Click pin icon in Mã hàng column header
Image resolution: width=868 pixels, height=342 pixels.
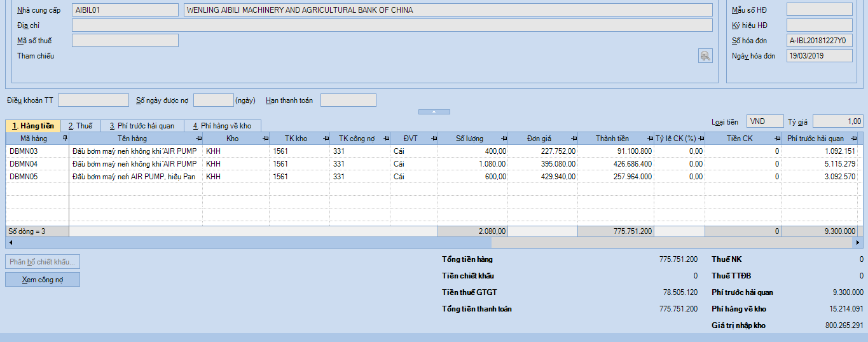click(64, 138)
